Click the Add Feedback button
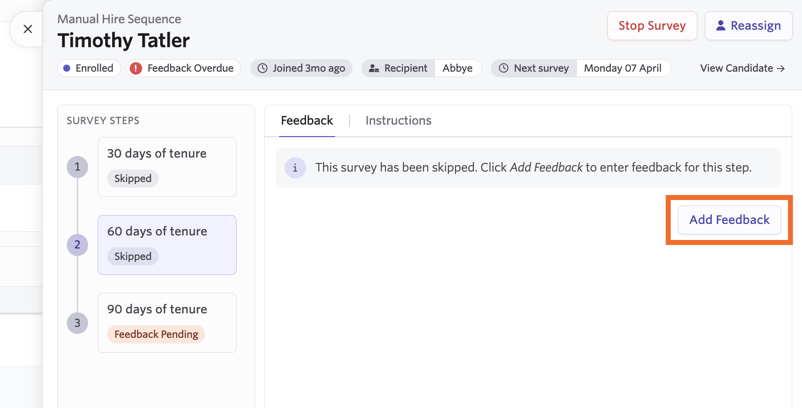The height and width of the screenshot is (408, 802). 729,220
